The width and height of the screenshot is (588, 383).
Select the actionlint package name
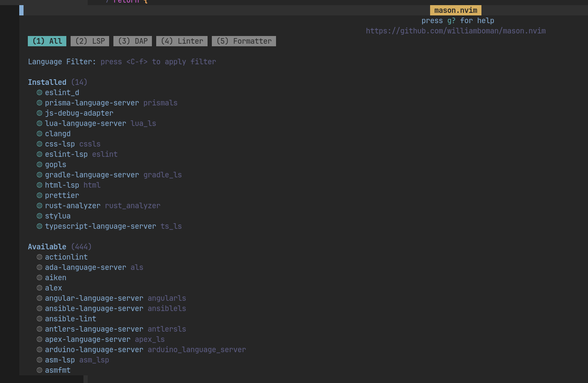click(66, 257)
